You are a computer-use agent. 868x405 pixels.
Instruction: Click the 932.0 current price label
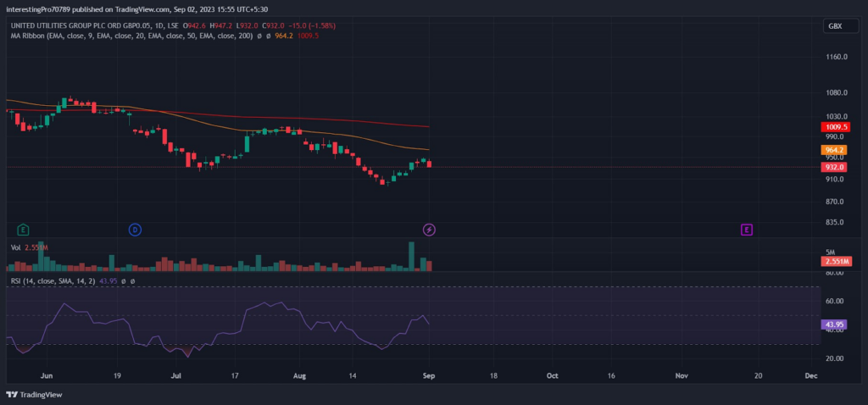(834, 167)
